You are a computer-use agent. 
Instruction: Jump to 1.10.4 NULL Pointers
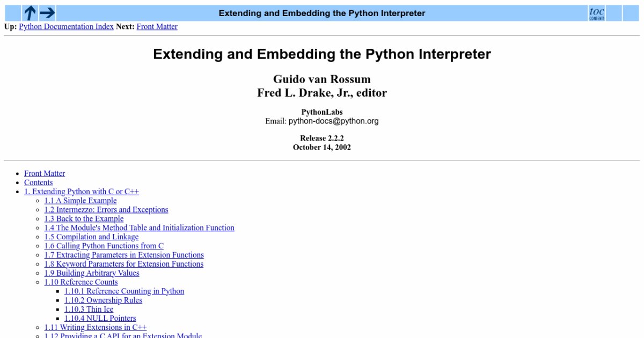click(100, 319)
